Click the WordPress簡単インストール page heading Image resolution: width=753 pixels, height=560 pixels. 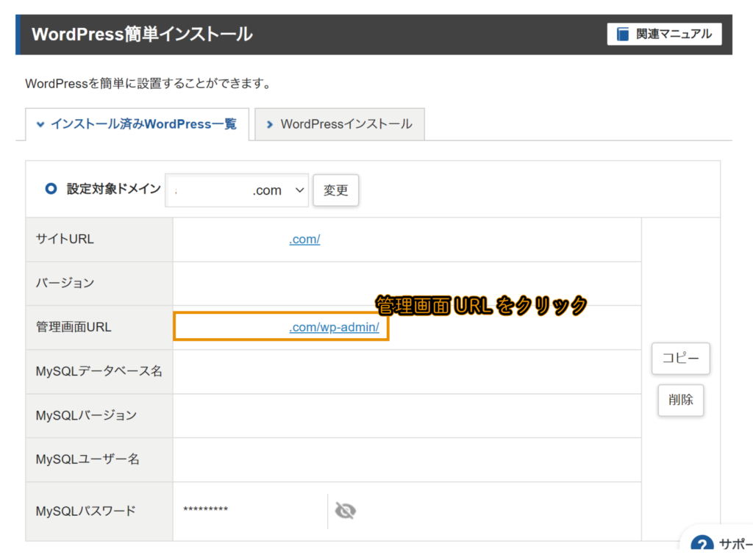click(x=142, y=35)
